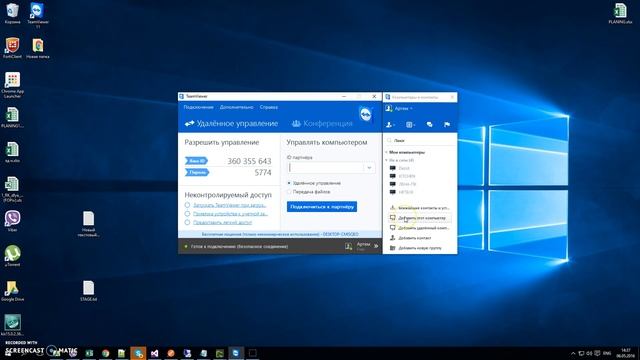Open the Подключение menu in TeamViewer

point(198,107)
